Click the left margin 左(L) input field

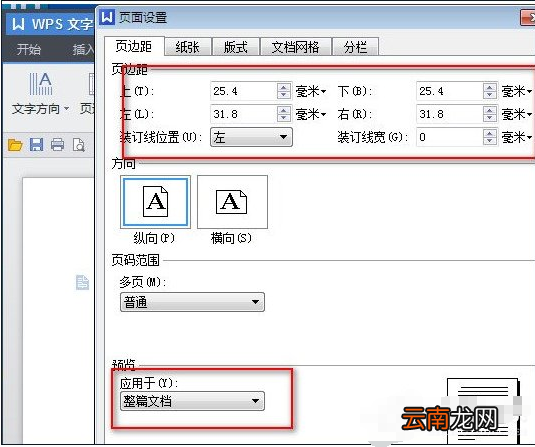coord(244,114)
